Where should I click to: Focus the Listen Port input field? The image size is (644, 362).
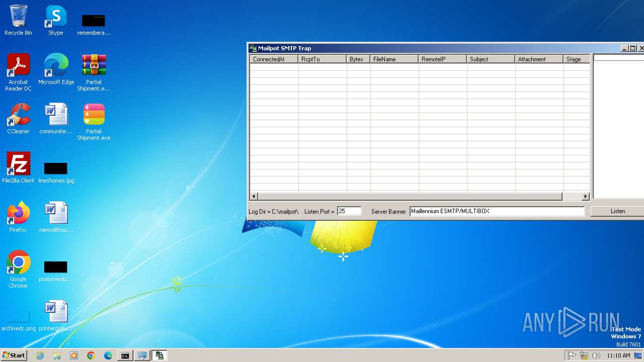click(x=349, y=211)
